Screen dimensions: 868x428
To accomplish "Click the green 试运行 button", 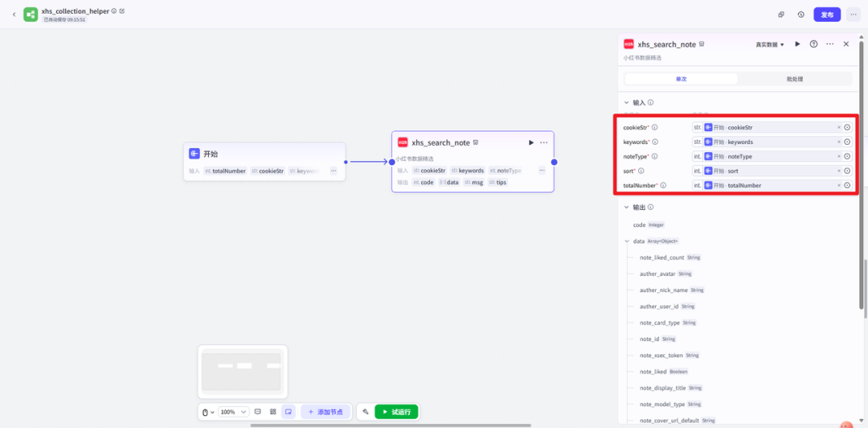I will 396,412.
